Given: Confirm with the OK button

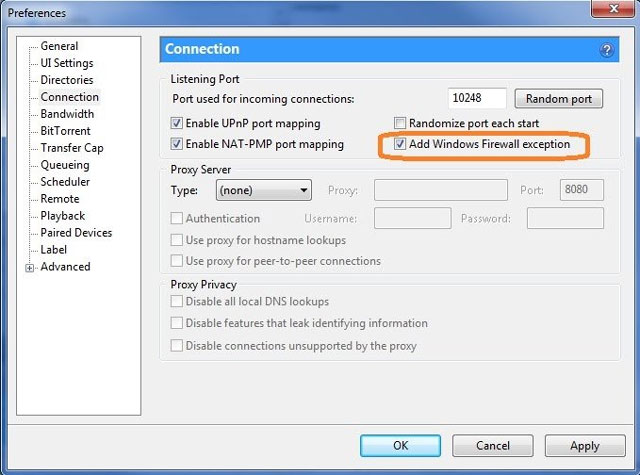Looking at the screenshot, I should 400,445.
